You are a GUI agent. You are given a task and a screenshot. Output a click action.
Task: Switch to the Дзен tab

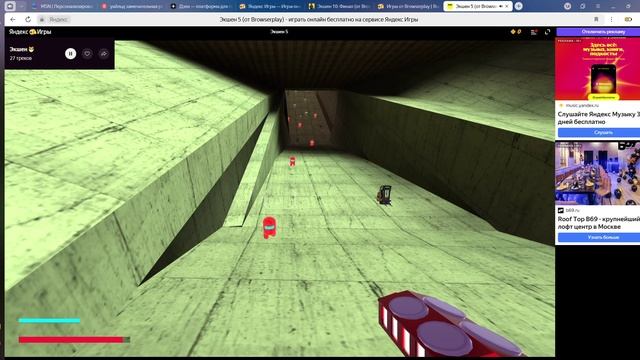201,6
